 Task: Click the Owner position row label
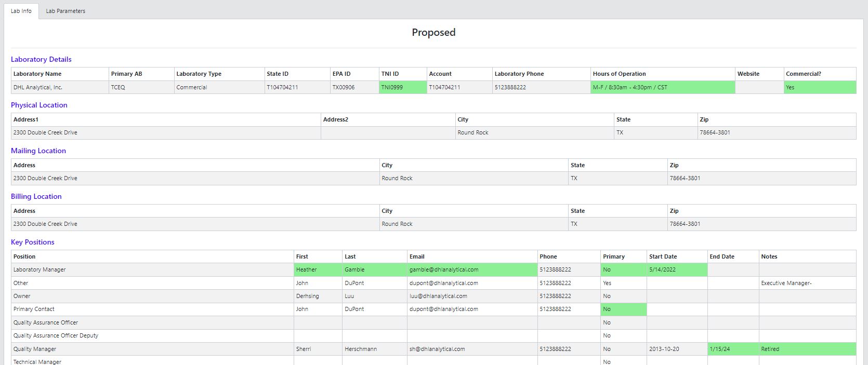22,296
